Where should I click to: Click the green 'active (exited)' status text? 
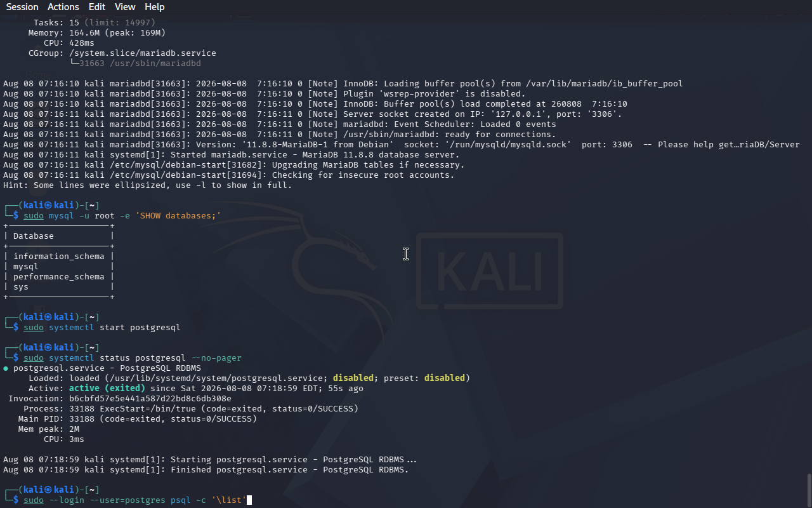(107, 389)
